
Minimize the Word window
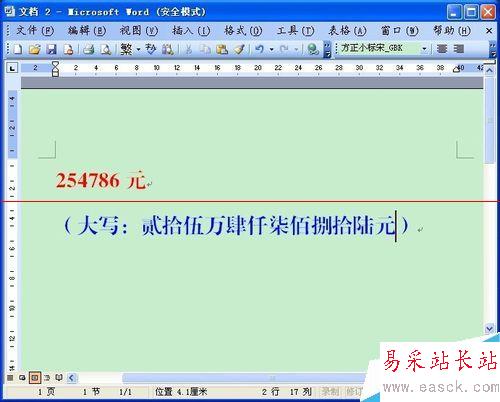454,12
